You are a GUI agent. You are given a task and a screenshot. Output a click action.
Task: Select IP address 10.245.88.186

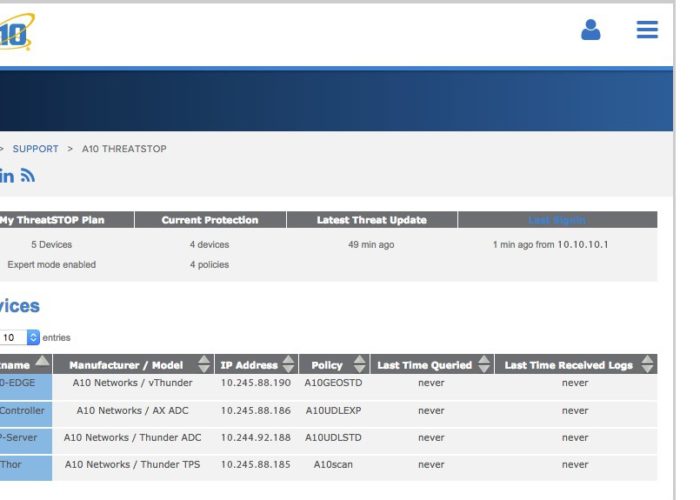point(256,410)
